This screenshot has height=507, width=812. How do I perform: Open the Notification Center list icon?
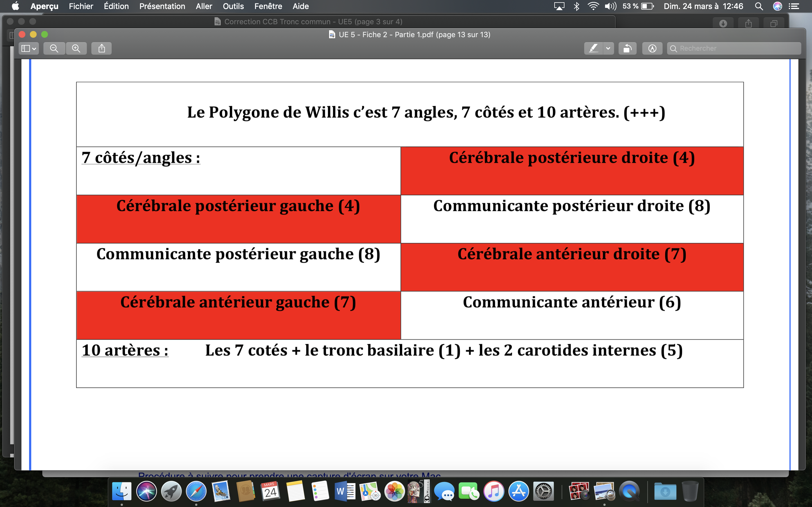pos(794,6)
